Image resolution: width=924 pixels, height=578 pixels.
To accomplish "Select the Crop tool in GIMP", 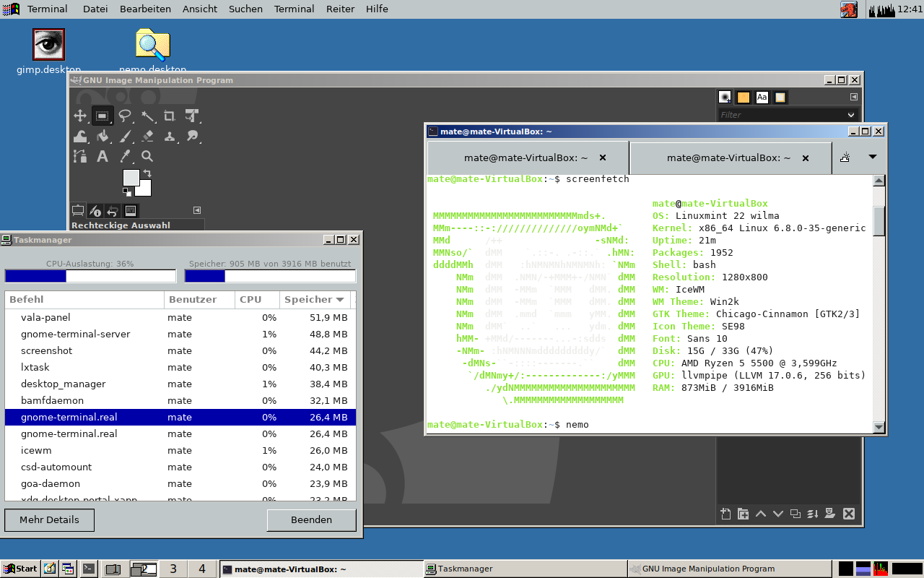I will pos(170,116).
